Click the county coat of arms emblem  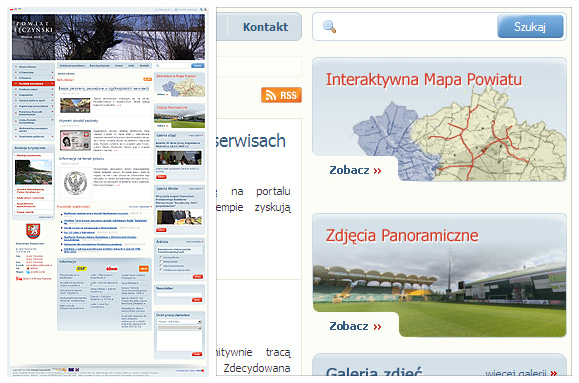[x=33, y=231]
